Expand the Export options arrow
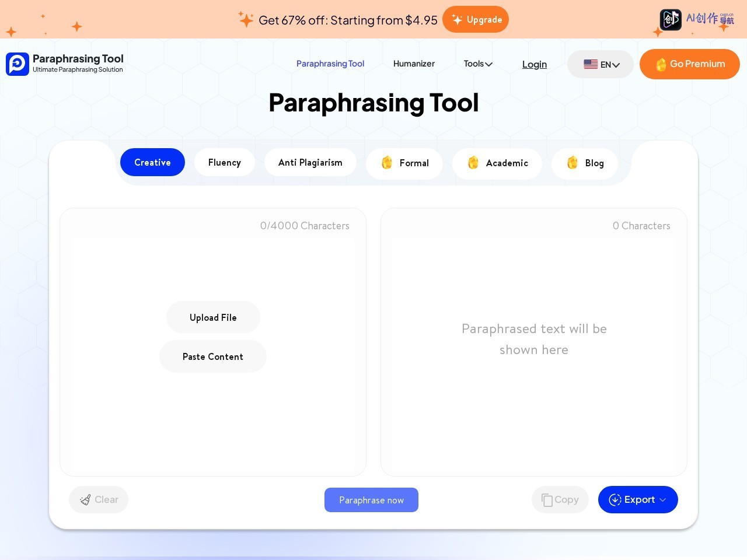747x560 pixels. click(x=663, y=500)
